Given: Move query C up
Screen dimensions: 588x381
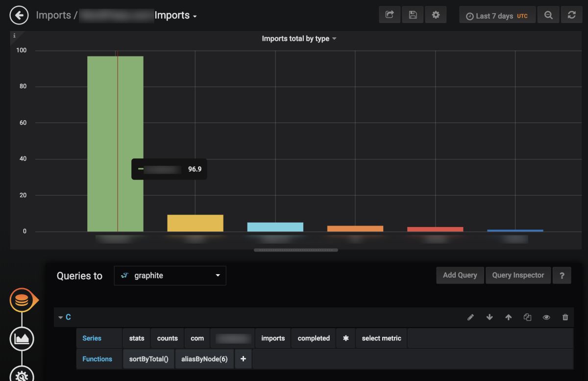Looking at the screenshot, I should click(x=508, y=317).
